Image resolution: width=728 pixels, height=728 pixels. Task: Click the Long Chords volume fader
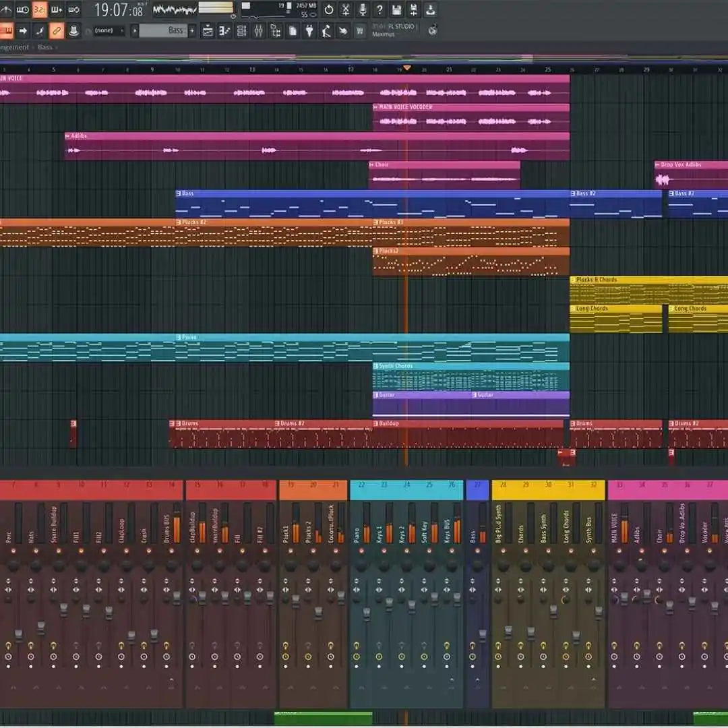point(576,635)
